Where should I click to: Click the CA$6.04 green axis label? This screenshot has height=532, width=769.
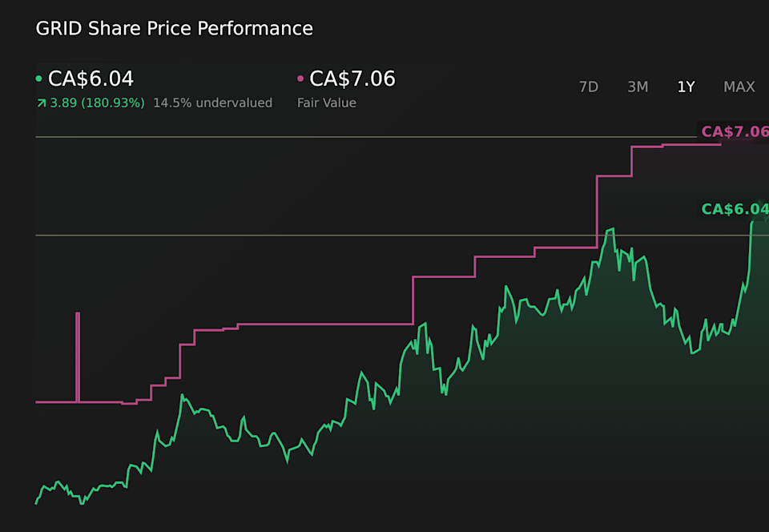click(735, 209)
